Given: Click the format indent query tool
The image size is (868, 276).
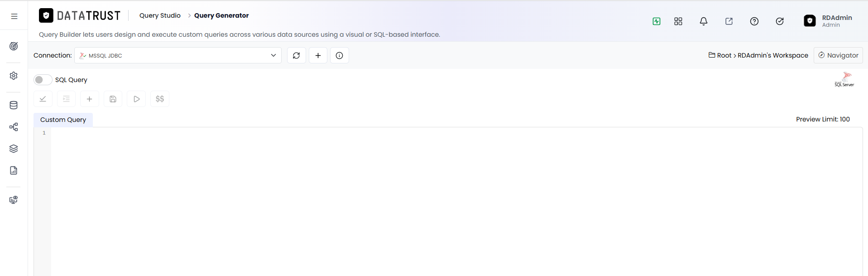Looking at the screenshot, I should [67, 99].
